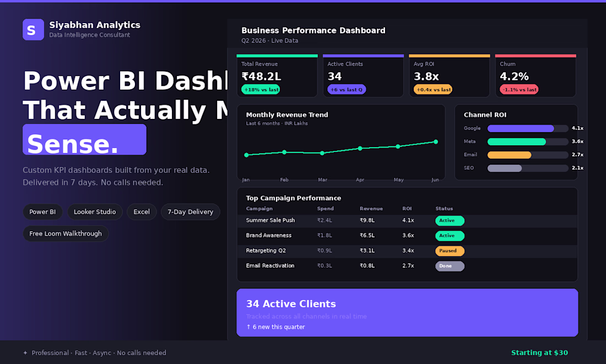Open the Avg ROI KPI card

[450, 76]
